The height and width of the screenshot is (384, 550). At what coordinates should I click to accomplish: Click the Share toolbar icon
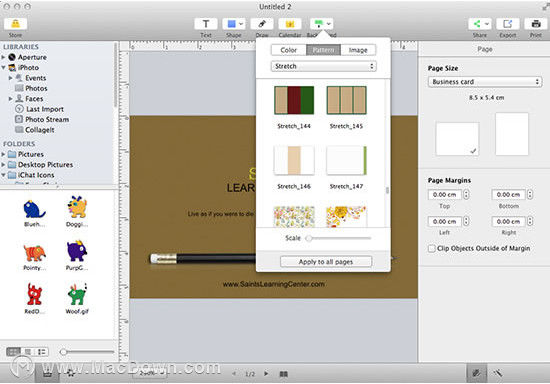[x=479, y=24]
